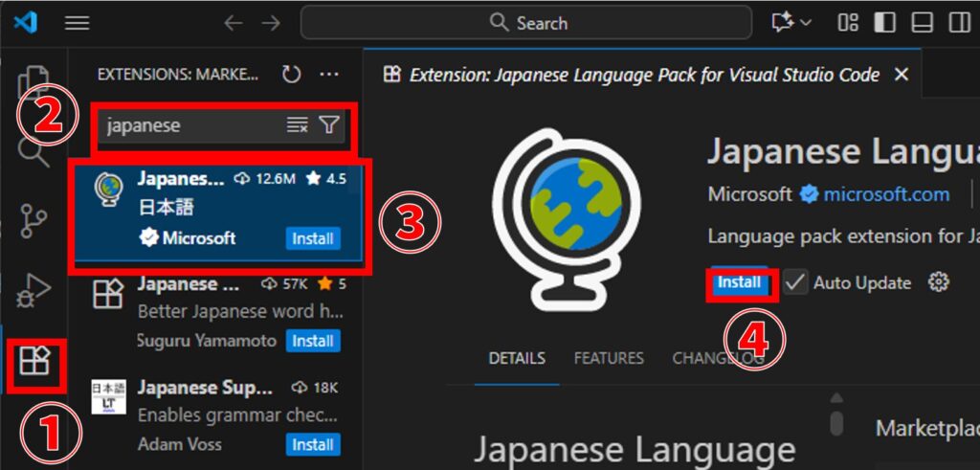Click the Microsoft publisher name in details
The width and height of the screenshot is (980, 470).
[749, 194]
